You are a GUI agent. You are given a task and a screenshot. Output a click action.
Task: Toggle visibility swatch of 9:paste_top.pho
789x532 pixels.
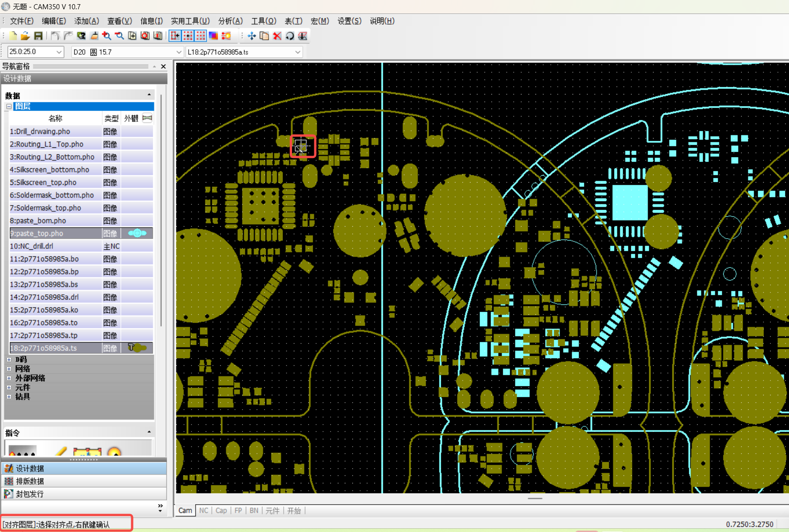[137, 233]
